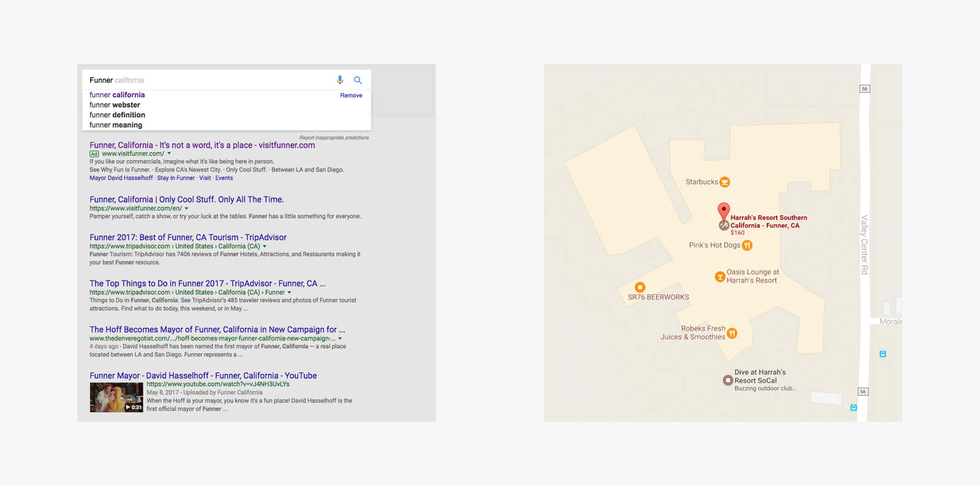980x486 pixels.
Task: Click the S6 road shield near map top
Action: pos(865,89)
